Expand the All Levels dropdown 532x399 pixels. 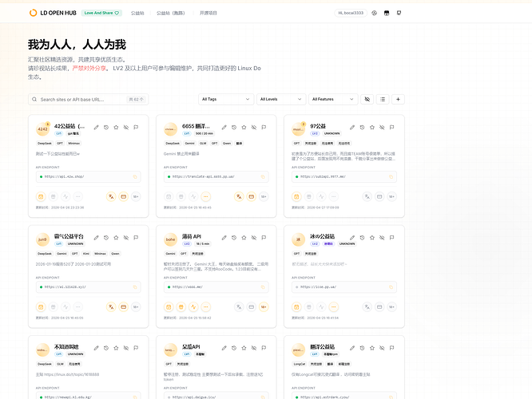click(281, 99)
